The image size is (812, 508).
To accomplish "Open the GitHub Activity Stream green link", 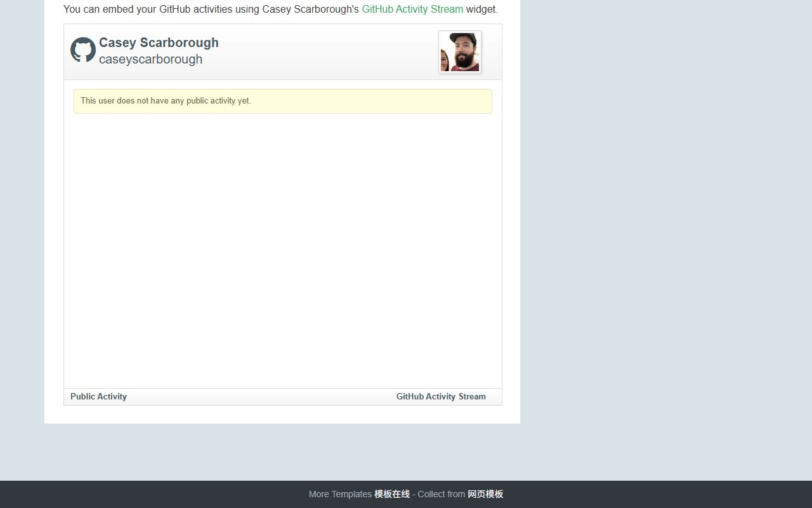I will (x=412, y=10).
